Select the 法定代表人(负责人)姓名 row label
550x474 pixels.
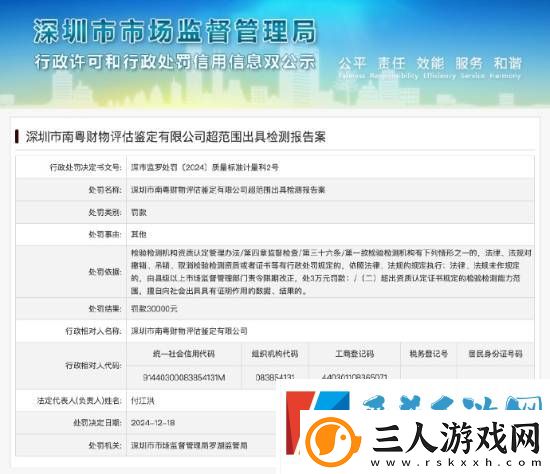coord(79,400)
